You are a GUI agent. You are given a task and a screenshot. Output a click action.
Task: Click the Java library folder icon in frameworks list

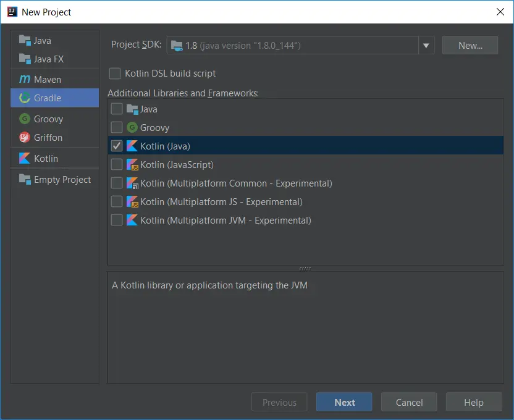point(132,109)
